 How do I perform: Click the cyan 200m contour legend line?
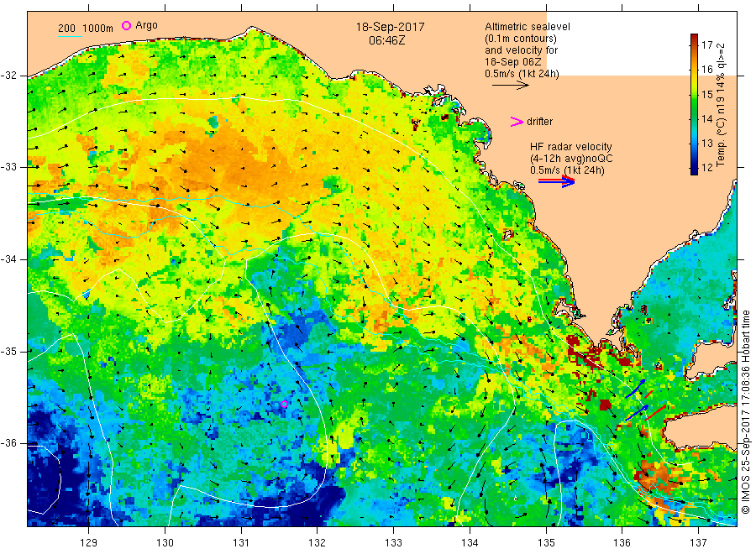click(x=70, y=36)
